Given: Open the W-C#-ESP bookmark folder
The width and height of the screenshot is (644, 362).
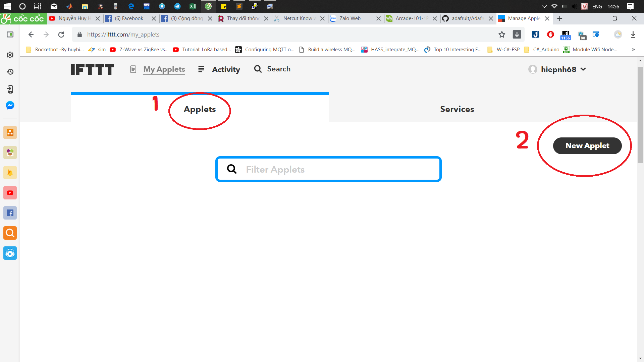Looking at the screenshot, I should (x=503, y=50).
